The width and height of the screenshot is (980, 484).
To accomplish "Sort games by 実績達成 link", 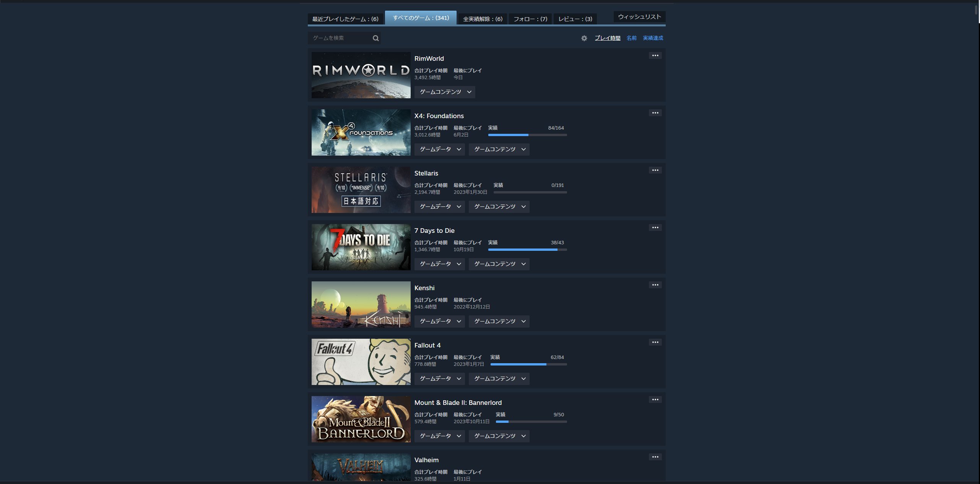I will pyautogui.click(x=653, y=38).
